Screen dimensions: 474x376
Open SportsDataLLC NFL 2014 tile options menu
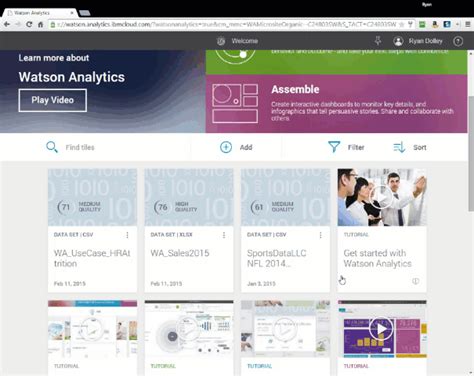tap(320, 235)
